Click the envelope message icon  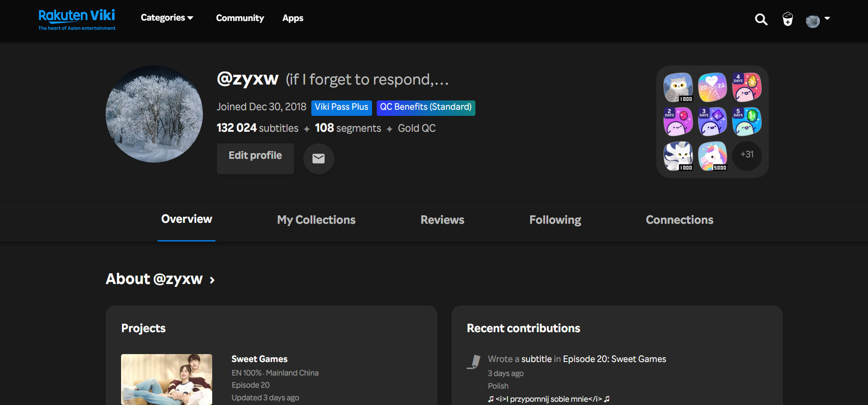318,159
